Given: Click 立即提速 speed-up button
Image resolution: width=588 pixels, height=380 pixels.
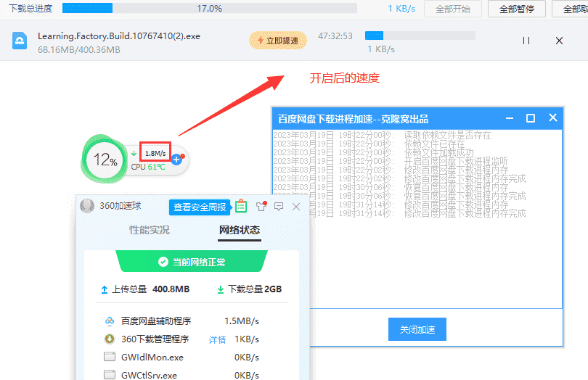Looking at the screenshot, I should point(277,41).
